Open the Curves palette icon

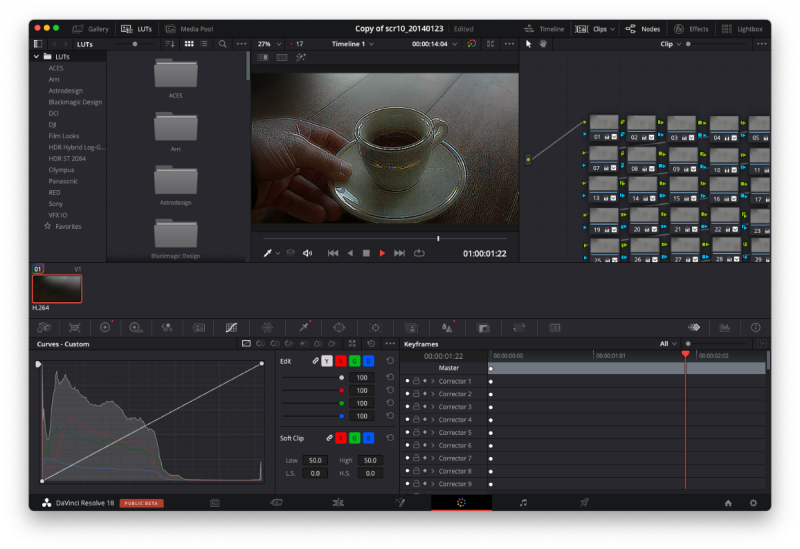(231, 327)
